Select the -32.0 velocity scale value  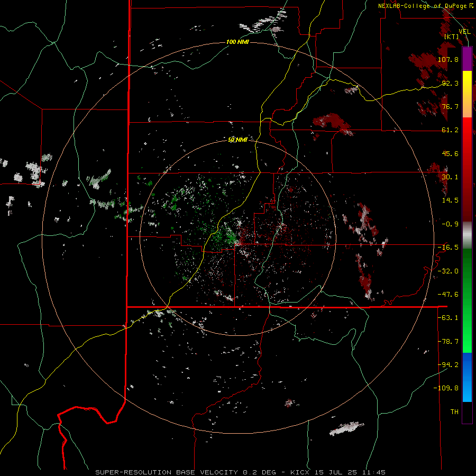[x=448, y=271]
